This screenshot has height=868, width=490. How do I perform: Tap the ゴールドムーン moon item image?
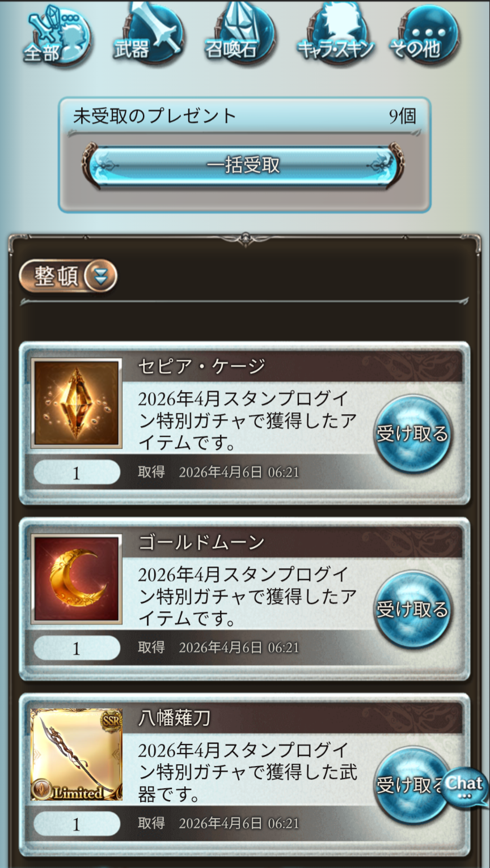coord(77,579)
